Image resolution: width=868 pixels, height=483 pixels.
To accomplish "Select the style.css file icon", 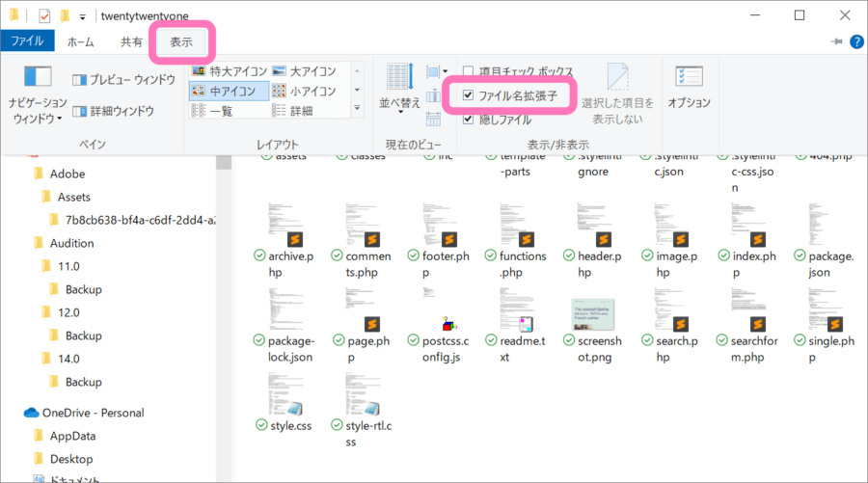I will [x=285, y=394].
